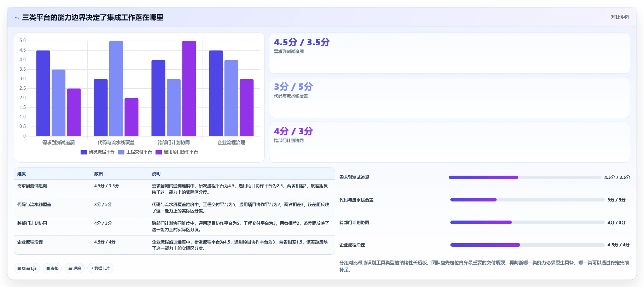Toggle the 研发流程平台 legend entry
The height and width of the screenshot is (287, 644).
98,152
